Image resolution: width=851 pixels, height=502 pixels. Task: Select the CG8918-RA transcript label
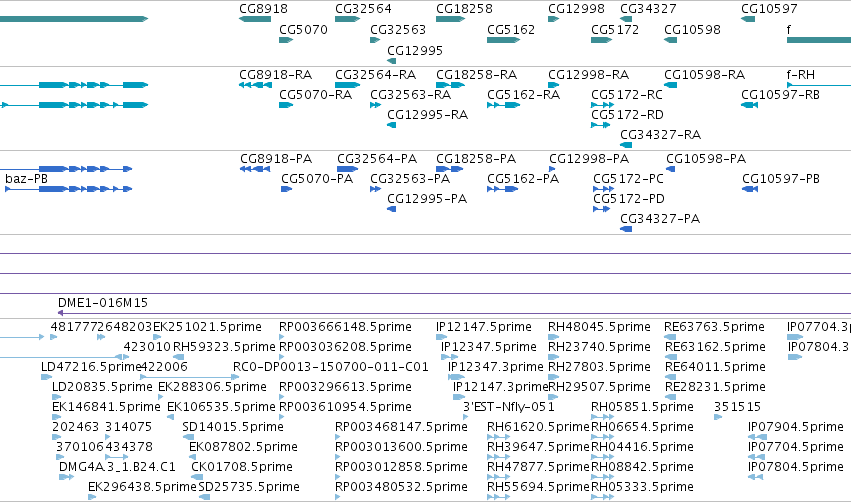(275, 74)
